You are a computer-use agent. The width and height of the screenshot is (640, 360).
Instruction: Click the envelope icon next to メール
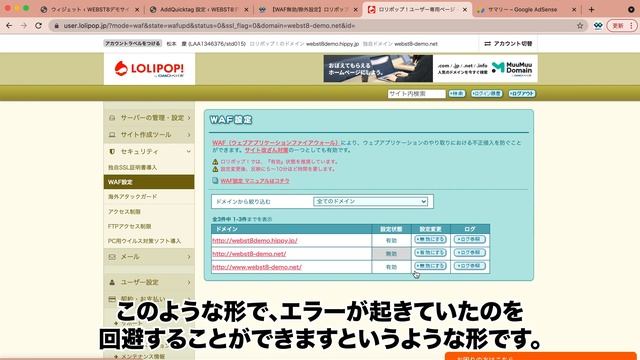pyautogui.click(x=112, y=257)
